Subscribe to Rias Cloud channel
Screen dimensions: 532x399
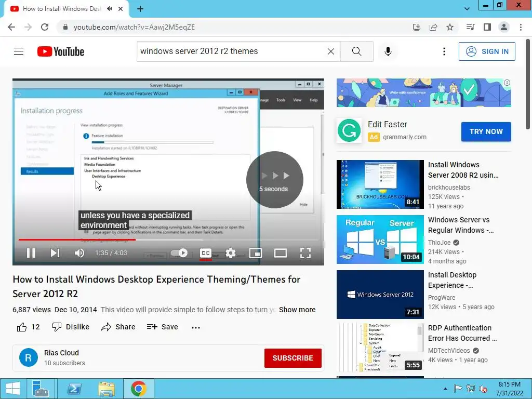[293, 358]
